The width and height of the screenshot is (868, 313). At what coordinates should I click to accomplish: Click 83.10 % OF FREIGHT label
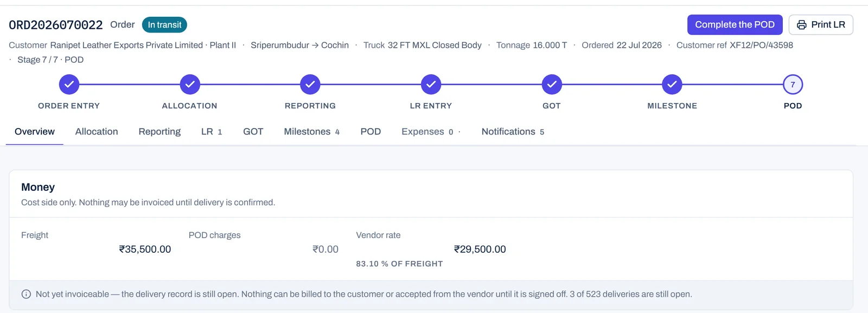point(399,264)
